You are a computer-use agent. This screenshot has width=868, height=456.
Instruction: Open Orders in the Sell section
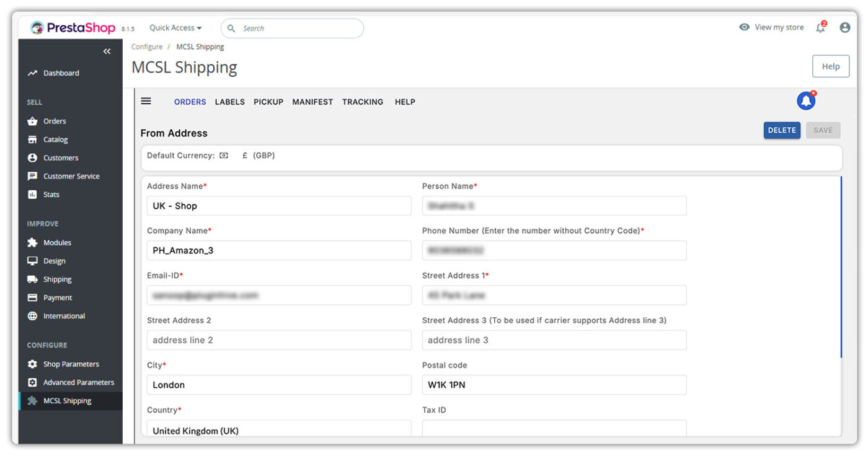(55, 121)
